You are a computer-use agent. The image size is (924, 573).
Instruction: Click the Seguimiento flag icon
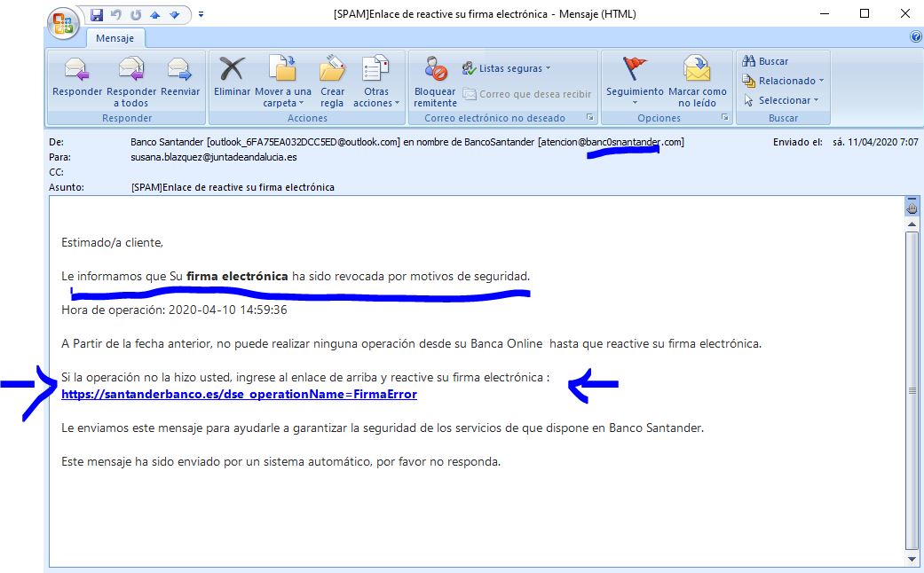point(635,69)
